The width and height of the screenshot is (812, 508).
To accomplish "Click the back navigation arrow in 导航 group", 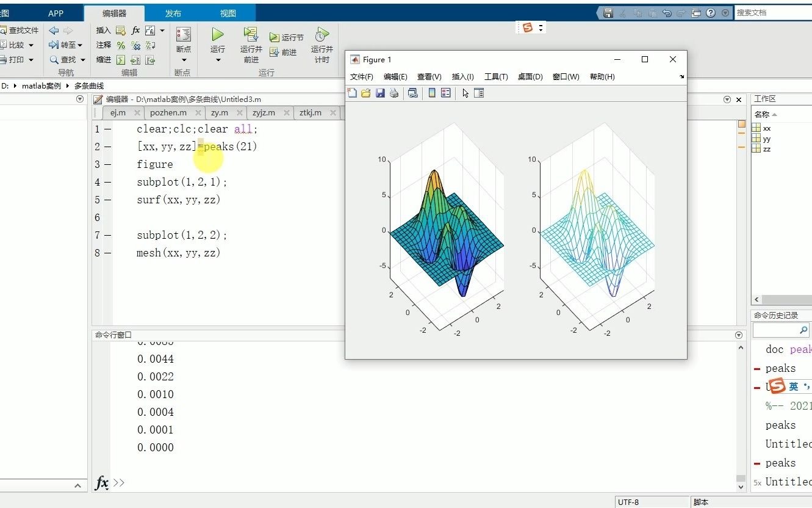I will point(54,30).
